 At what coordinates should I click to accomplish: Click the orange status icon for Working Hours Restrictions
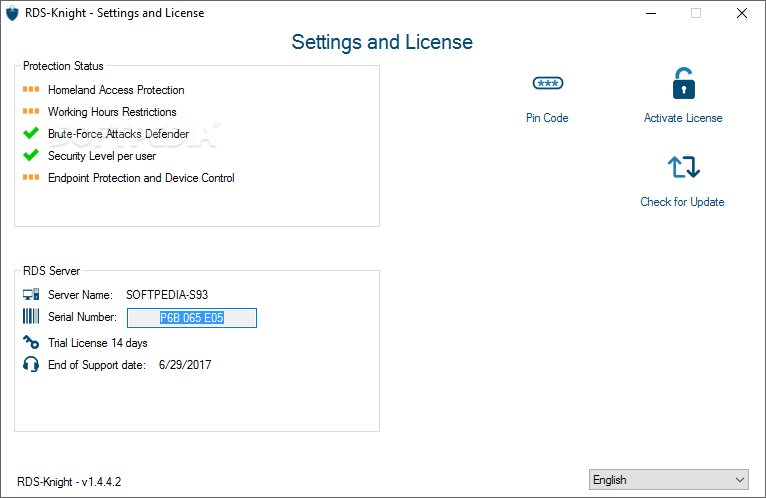tap(31, 111)
